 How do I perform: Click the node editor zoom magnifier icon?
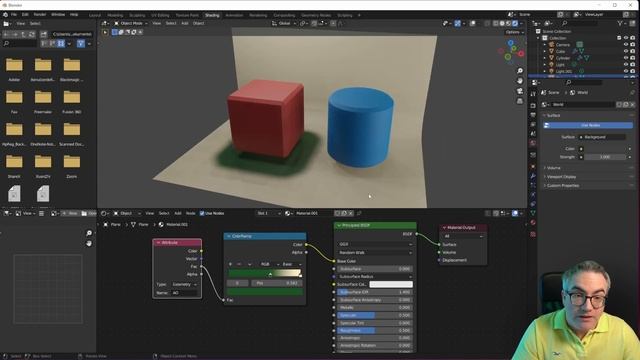coord(89,233)
